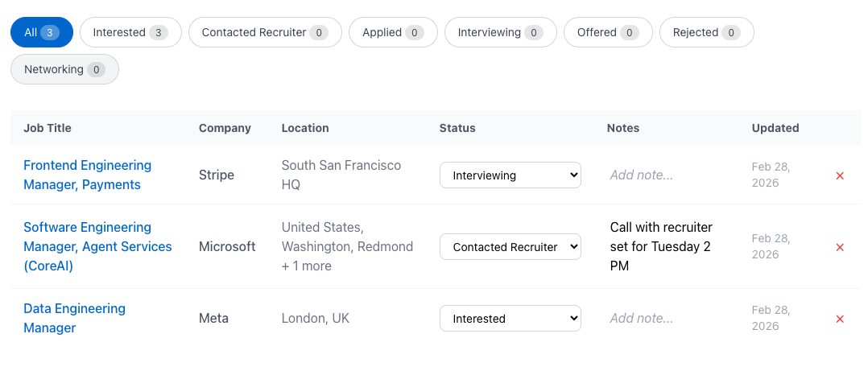Click the London, UK location
This screenshot has height=371, width=868.
(316, 319)
